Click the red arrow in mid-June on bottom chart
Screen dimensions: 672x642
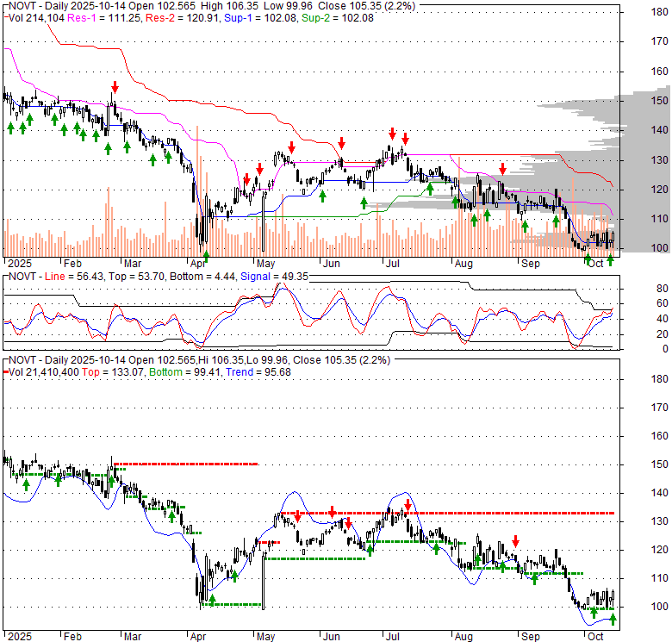pos(348,523)
